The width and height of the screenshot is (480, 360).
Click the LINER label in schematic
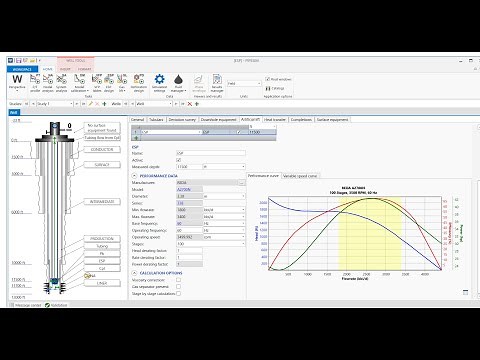102,283
